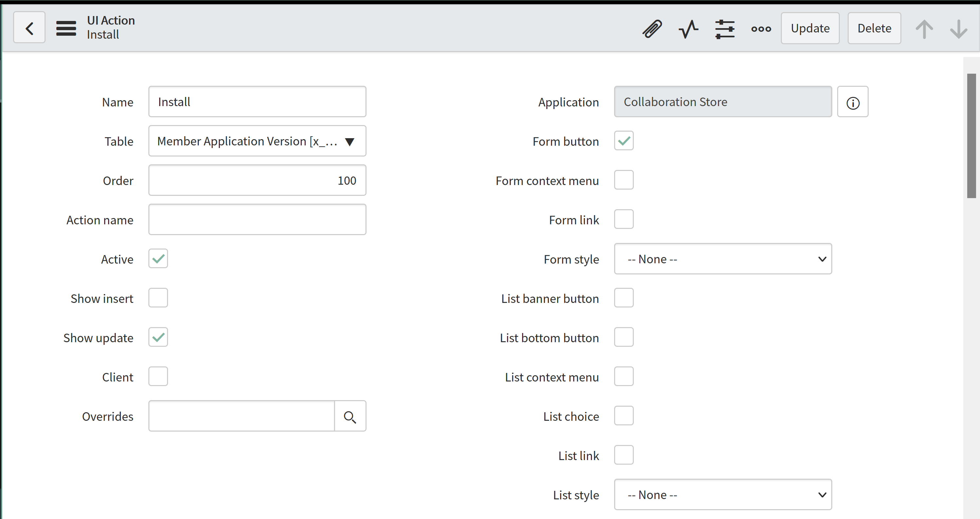
Task: Go to next record down arrow
Action: [958, 29]
